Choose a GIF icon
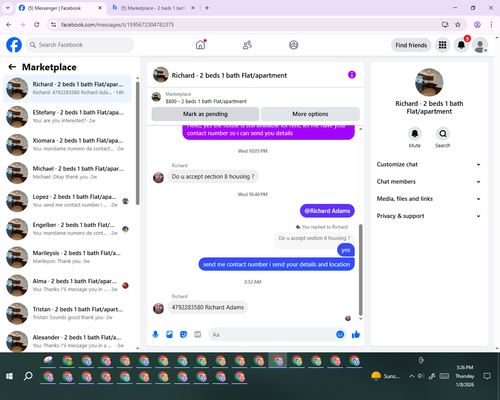The height and width of the screenshot is (400, 500). point(198,334)
